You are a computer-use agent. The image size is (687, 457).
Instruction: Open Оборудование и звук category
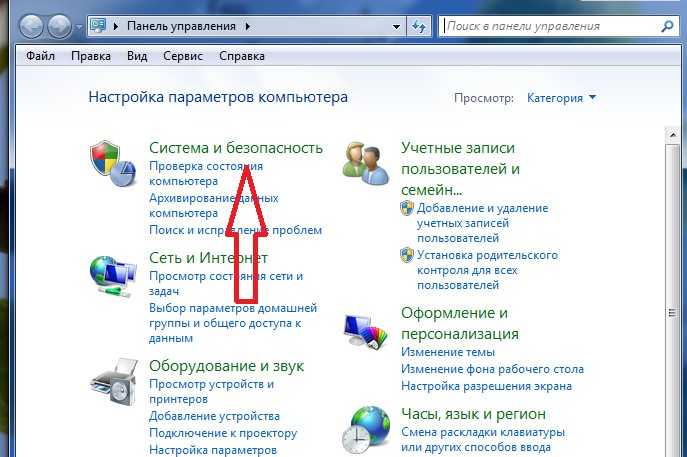click(227, 366)
